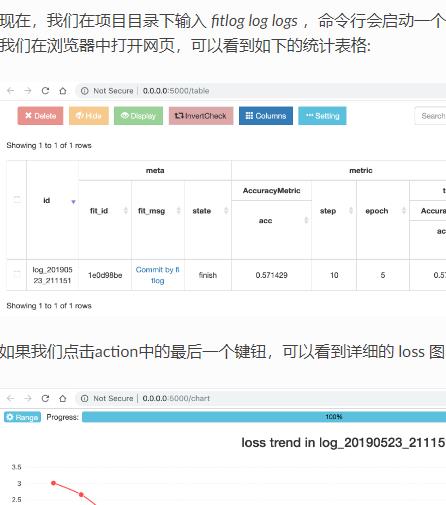The height and width of the screenshot is (505, 446).
Task: Click the 1e0d98be fit_id cell
Action: (105, 275)
